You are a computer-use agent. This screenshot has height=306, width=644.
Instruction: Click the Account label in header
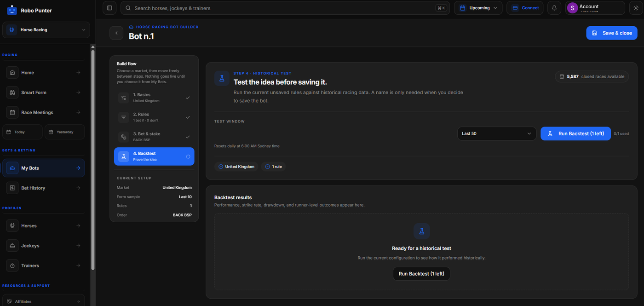coord(589,6)
